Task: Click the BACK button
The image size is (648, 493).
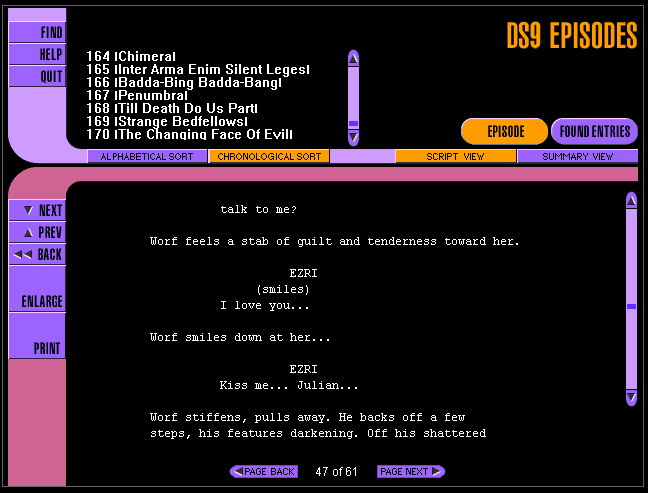Action: (x=37, y=254)
